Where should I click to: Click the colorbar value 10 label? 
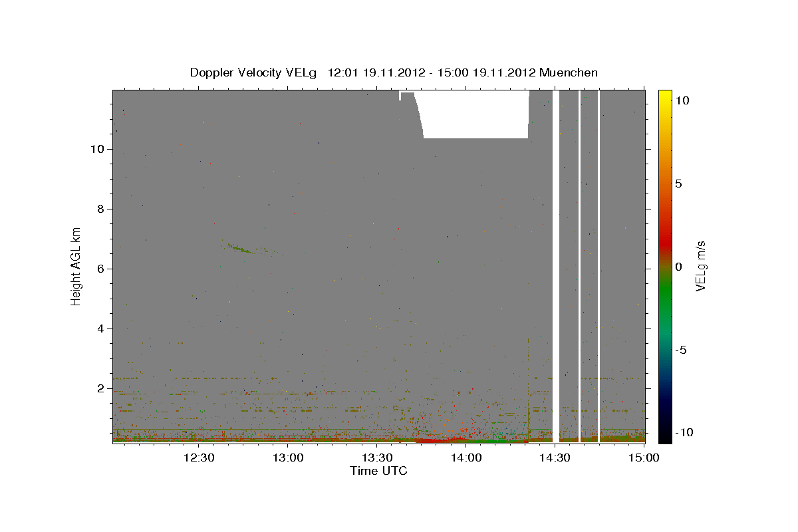(682, 100)
